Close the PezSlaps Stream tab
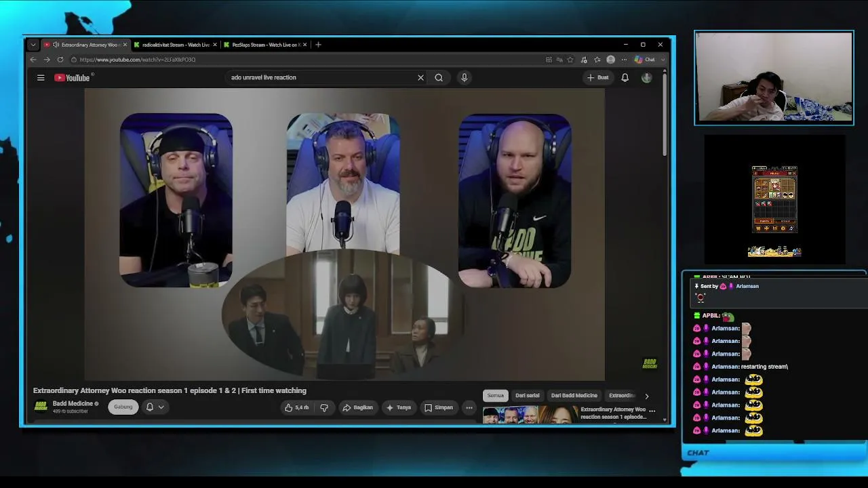 pyautogui.click(x=305, y=45)
